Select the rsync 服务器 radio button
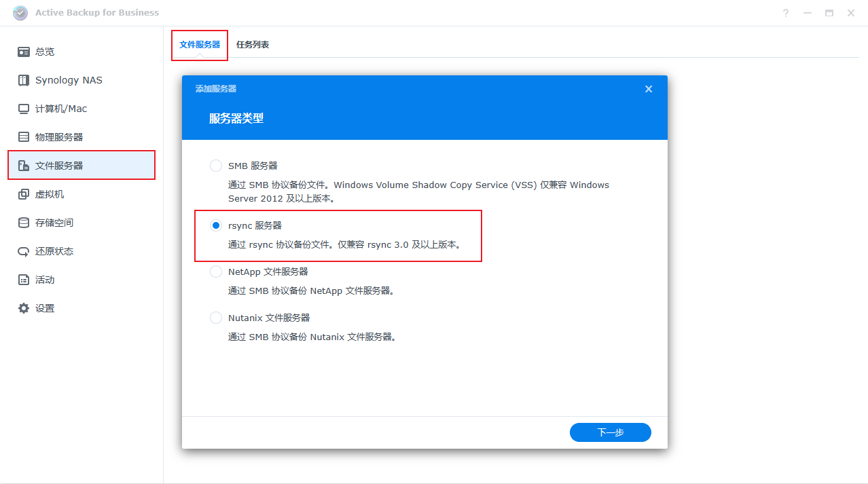The image size is (868, 484). [x=216, y=225]
